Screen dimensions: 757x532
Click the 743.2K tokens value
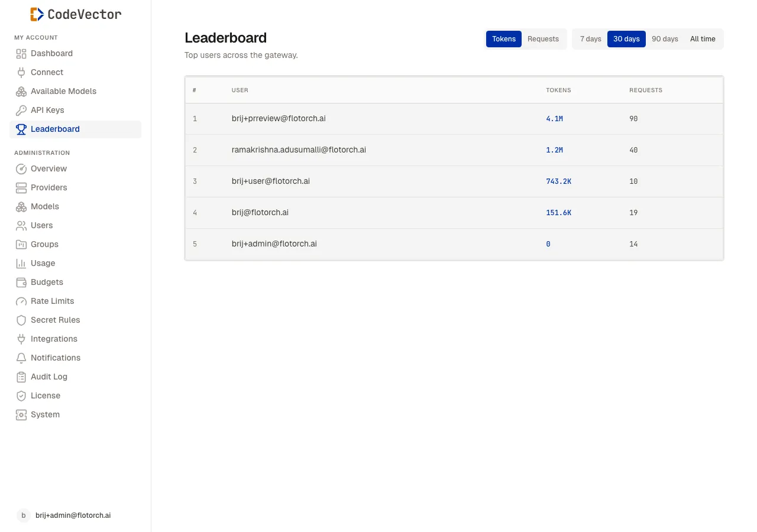pos(559,181)
